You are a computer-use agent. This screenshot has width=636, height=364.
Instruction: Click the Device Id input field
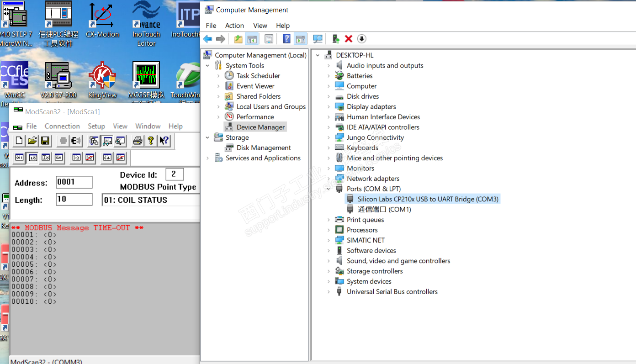175,174
